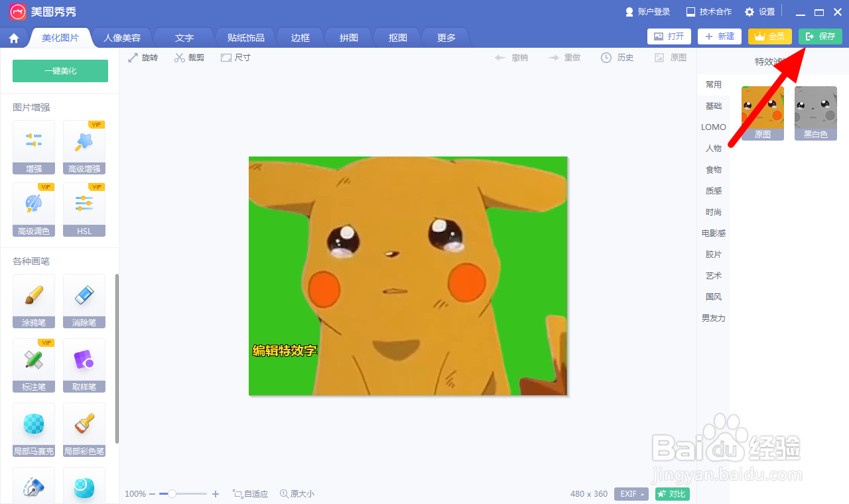Click the 尺寸 resize tool
The image size is (849, 504).
tap(235, 58)
